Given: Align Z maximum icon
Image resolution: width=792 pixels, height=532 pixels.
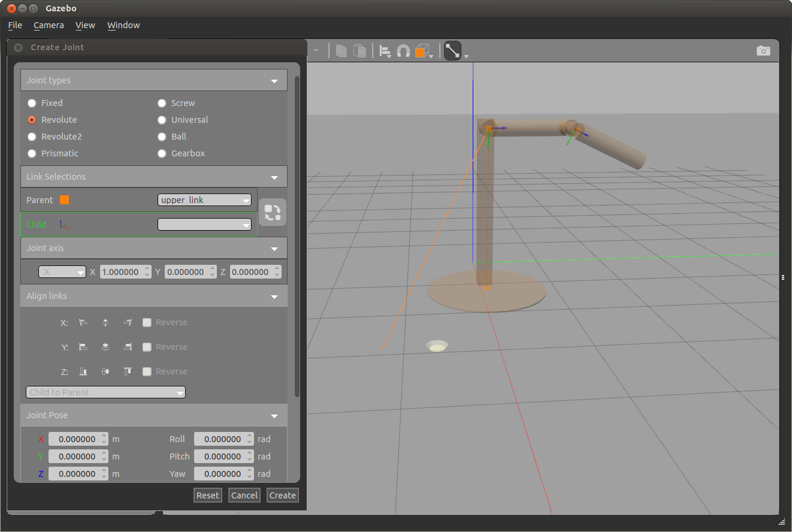Looking at the screenshot, I should click(x=128, y=371).
